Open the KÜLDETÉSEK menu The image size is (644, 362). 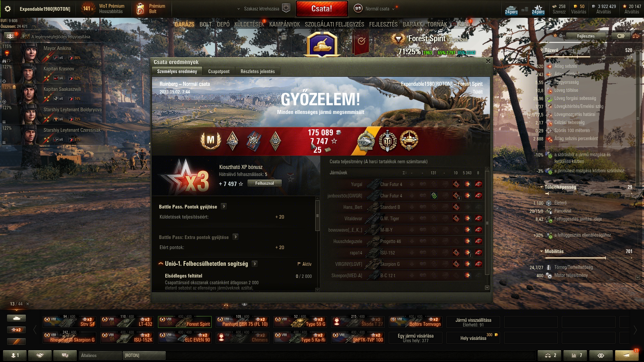coord(249,24)
